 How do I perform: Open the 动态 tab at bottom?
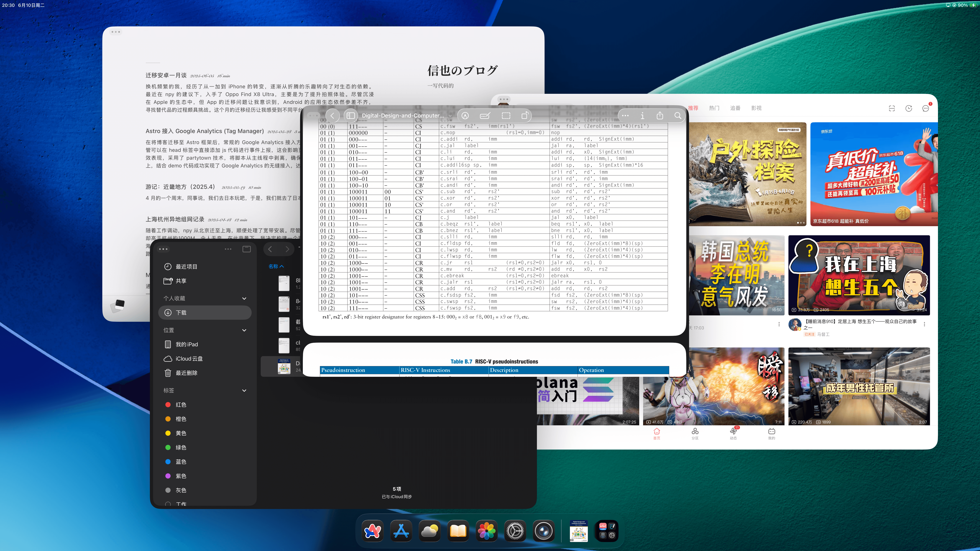pyautogui.click(x=733, y=433)
